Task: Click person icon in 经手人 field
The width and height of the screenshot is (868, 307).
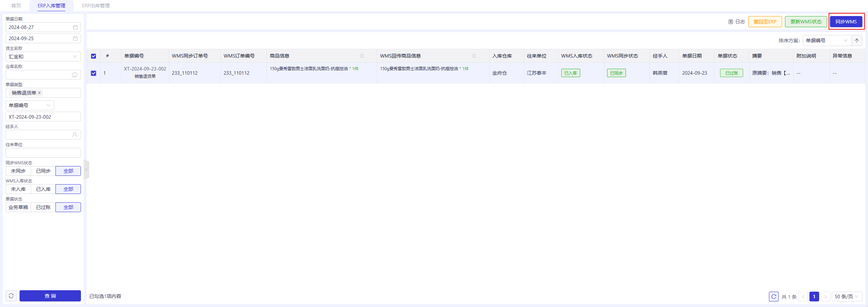Action: [x=75, y=135]
